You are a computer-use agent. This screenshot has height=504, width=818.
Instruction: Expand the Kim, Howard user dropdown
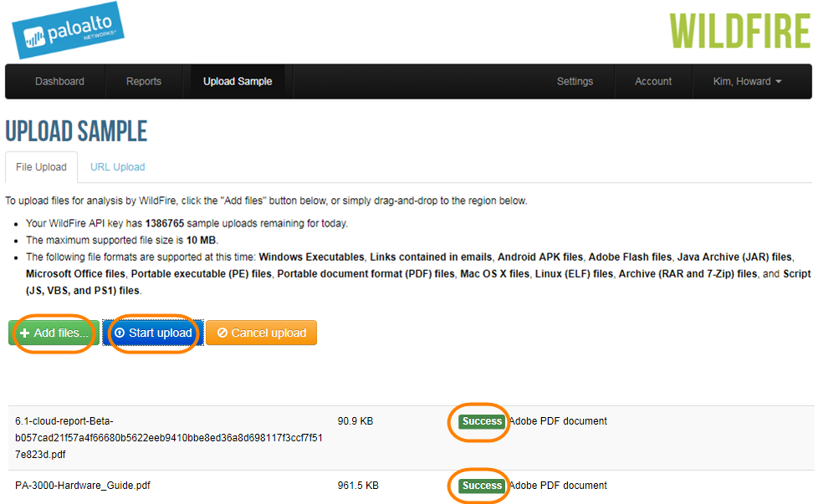(x=747, y=81)
